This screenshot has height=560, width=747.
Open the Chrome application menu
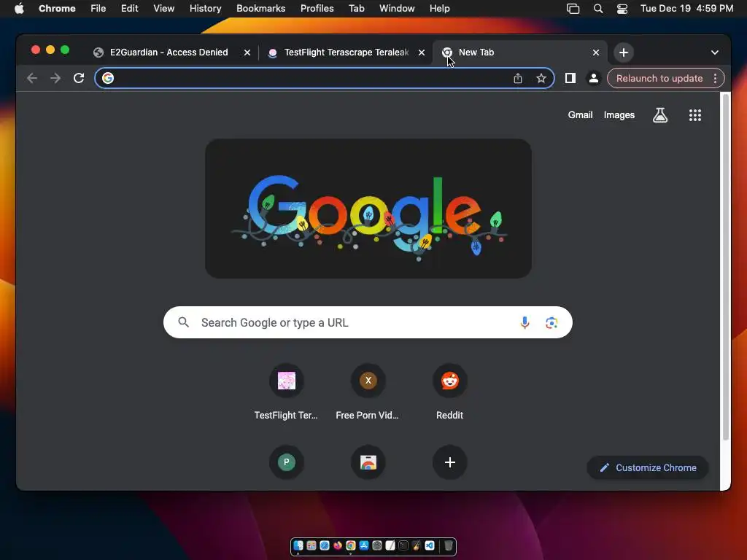point(57,9)
